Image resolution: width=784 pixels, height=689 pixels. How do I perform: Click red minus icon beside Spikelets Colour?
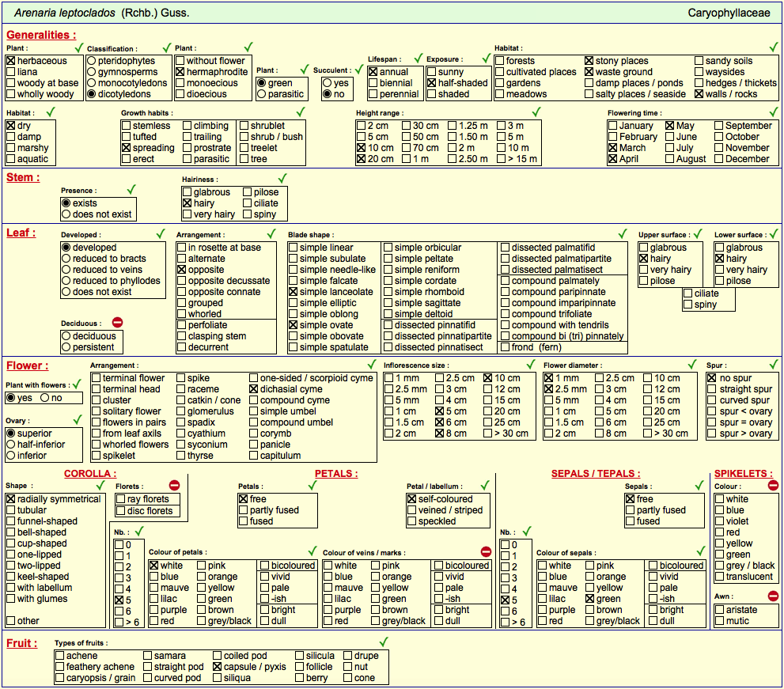(773, 485)
